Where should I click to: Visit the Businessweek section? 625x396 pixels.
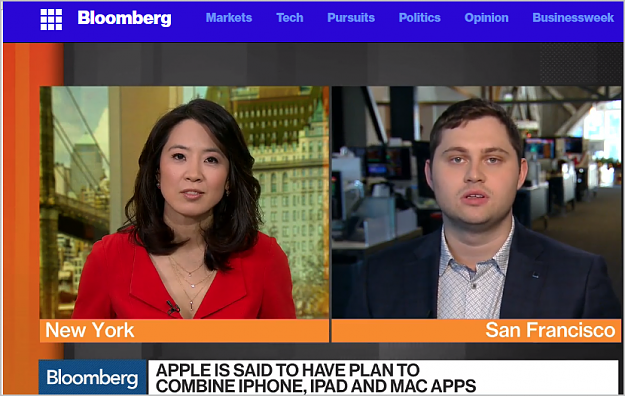coord(573,18)
